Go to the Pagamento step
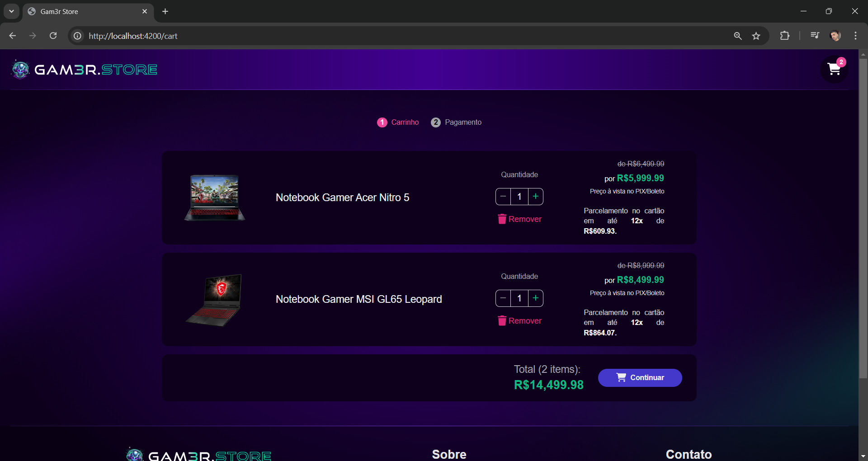The image size is (868, 461). [456, 122]
